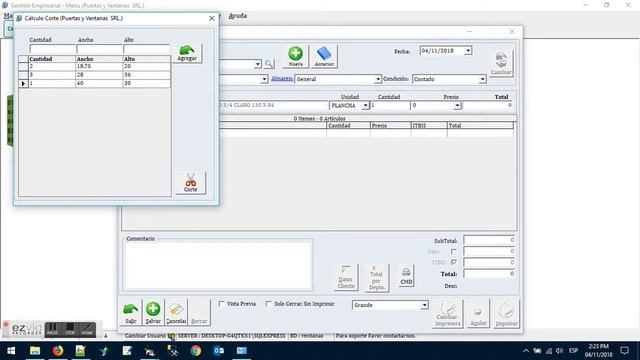This screenshot has height=360, width=640.
Task: Click the ezvid recorder Draw button
Action: click(x=87, y=329)
